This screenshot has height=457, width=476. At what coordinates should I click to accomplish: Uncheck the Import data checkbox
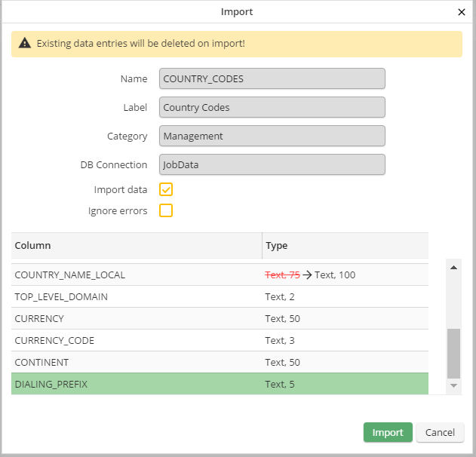166,189
